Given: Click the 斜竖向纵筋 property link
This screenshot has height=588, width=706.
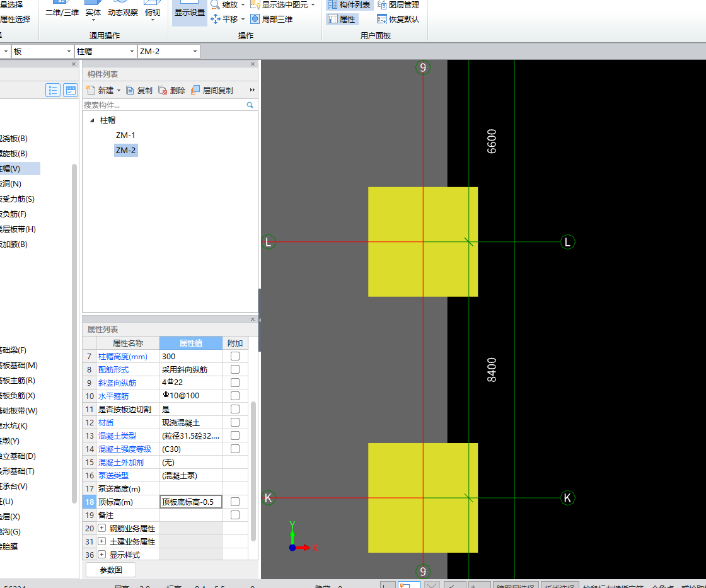Looking at the screenshot, I should [x=117, y=383].
